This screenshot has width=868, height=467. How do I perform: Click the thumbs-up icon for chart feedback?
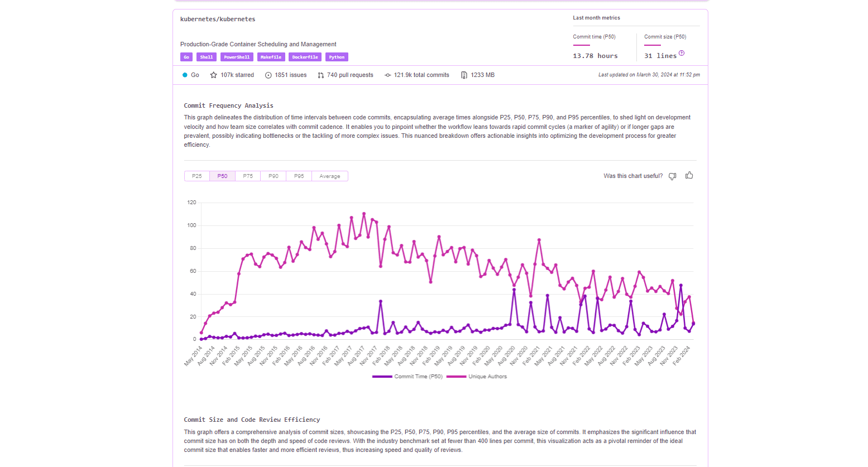click(689, 175)
